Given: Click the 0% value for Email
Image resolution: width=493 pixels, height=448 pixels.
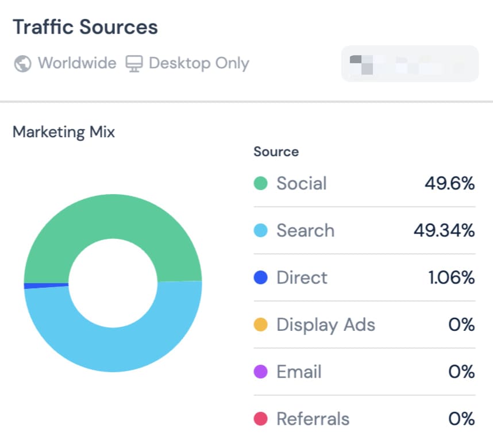Looking at the screenshot, I should (461, 372).
